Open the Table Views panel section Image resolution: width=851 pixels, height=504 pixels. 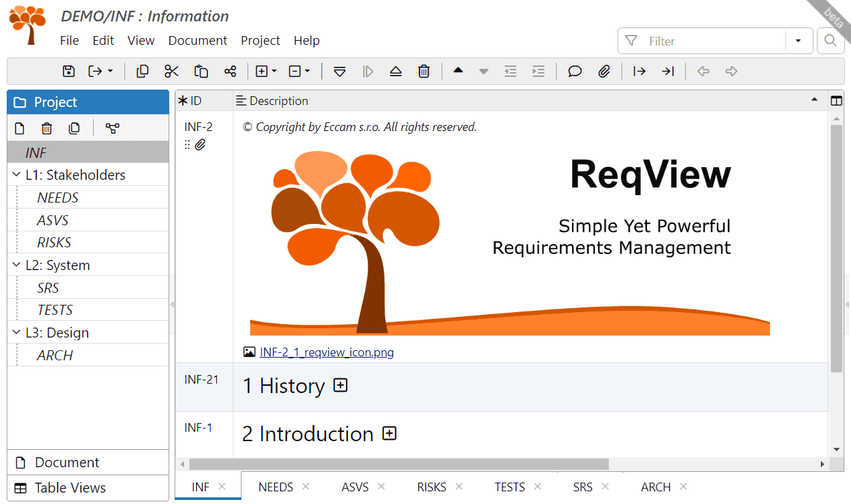click(x=88, y=488)
